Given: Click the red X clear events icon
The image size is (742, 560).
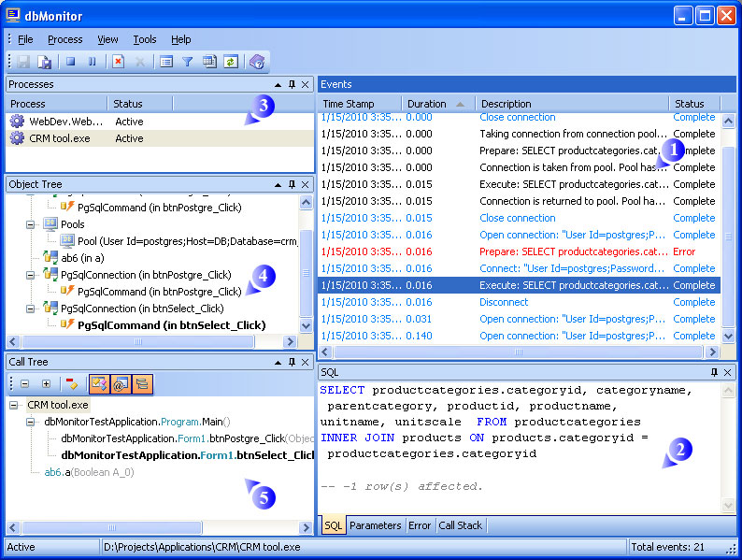Looking at the screenshot, I should pos(119,62).
